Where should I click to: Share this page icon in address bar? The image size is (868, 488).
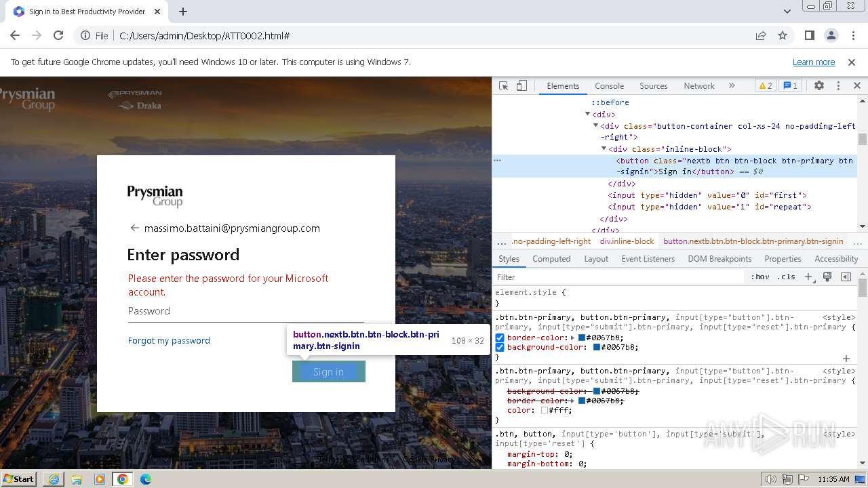pos(761,35)
